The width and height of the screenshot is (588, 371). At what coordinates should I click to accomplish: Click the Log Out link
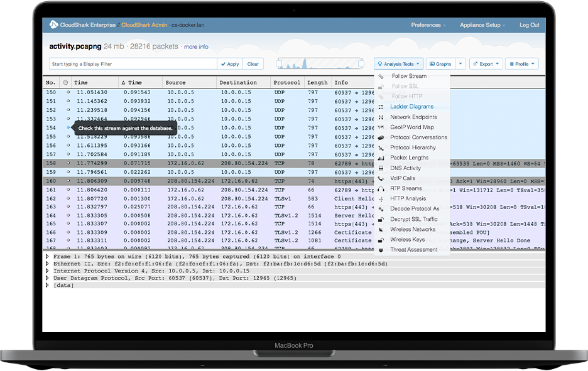pos(529,25)
